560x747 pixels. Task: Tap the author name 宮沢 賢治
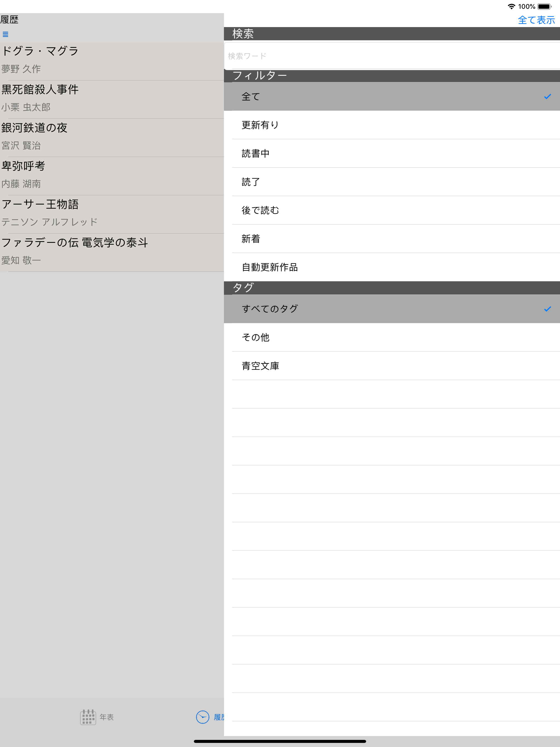(x=21, y=145)
